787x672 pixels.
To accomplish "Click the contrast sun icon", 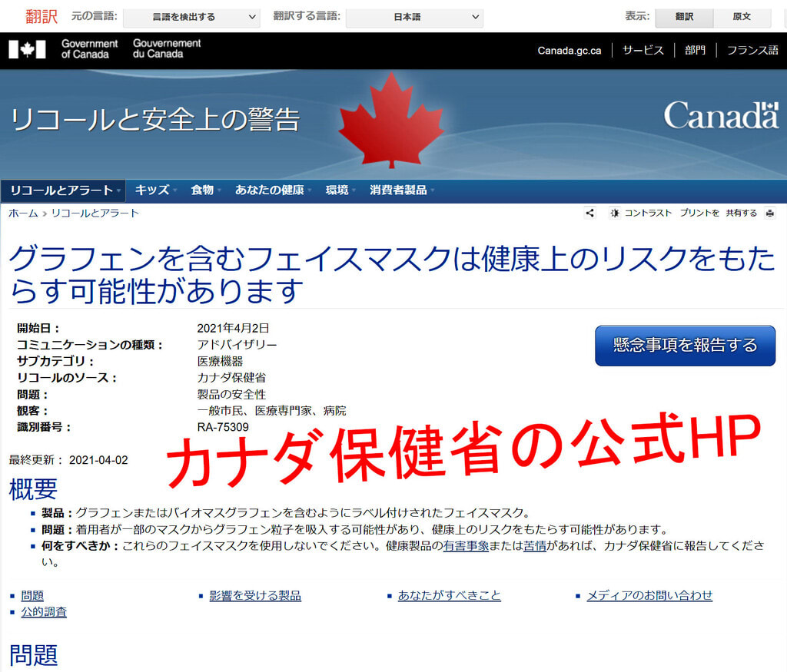I will pos(614,214).
